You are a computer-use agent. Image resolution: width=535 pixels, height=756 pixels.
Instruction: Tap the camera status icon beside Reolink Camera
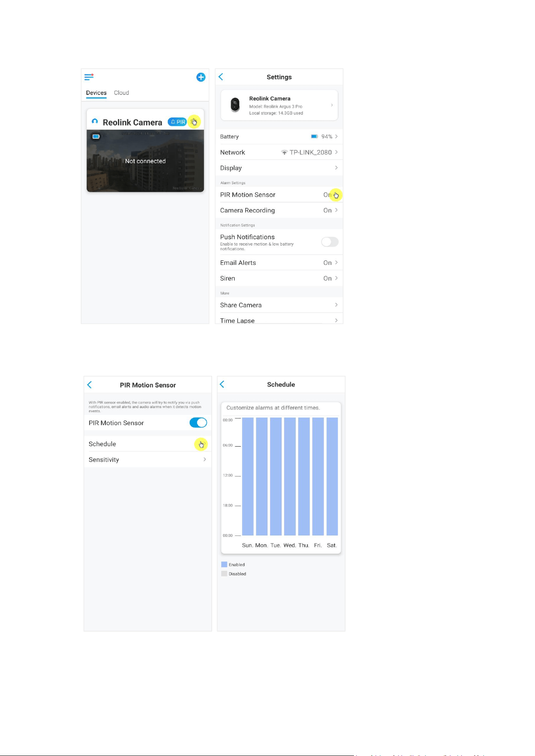[x=95, y=121]
